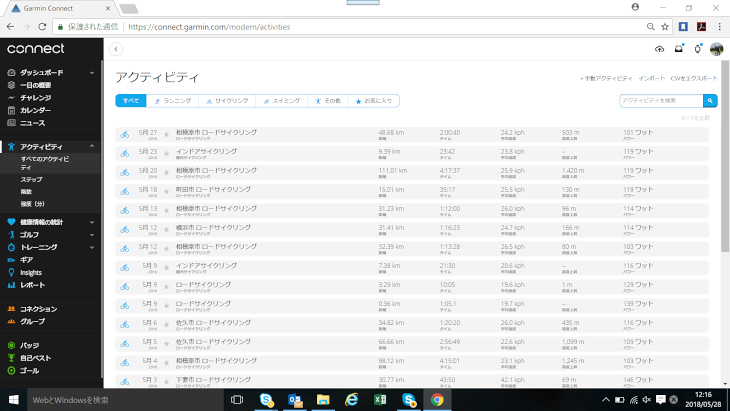The width and height of the screenshot is (730, 411).
Task: Select the その他 filter tab
Action: coord(328,101)
